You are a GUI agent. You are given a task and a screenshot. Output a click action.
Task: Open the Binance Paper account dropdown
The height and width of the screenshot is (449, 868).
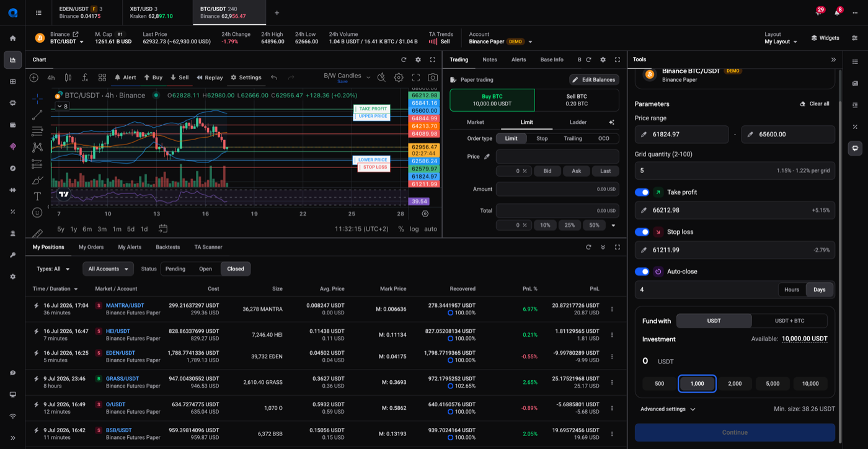(501, 42)
